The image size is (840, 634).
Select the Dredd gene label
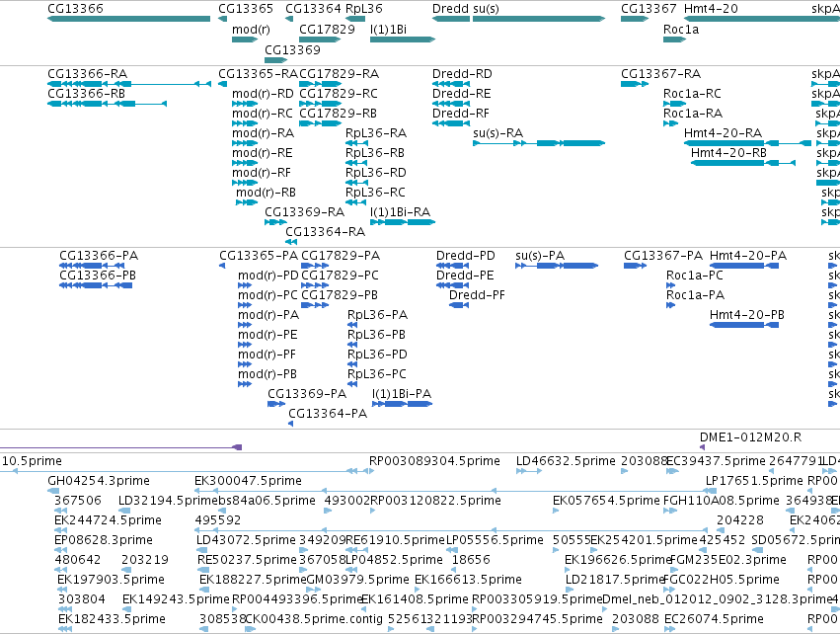pos(448,9)
